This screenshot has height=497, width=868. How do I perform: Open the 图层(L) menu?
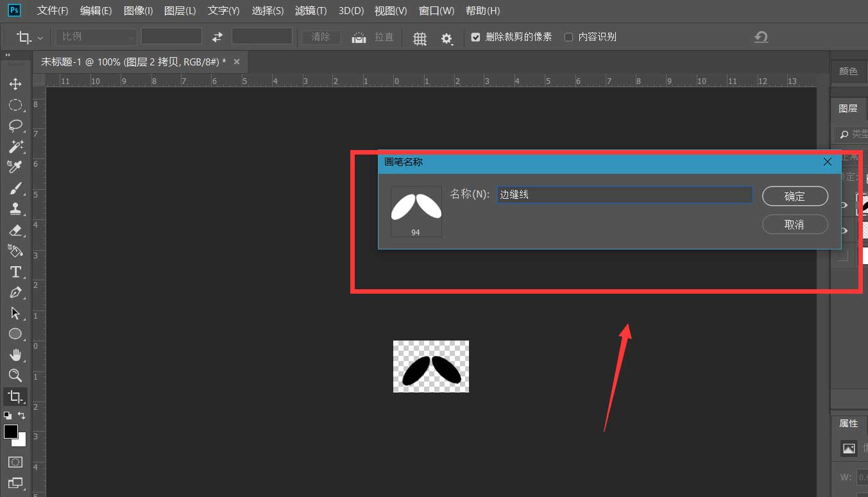pos(180,11)
